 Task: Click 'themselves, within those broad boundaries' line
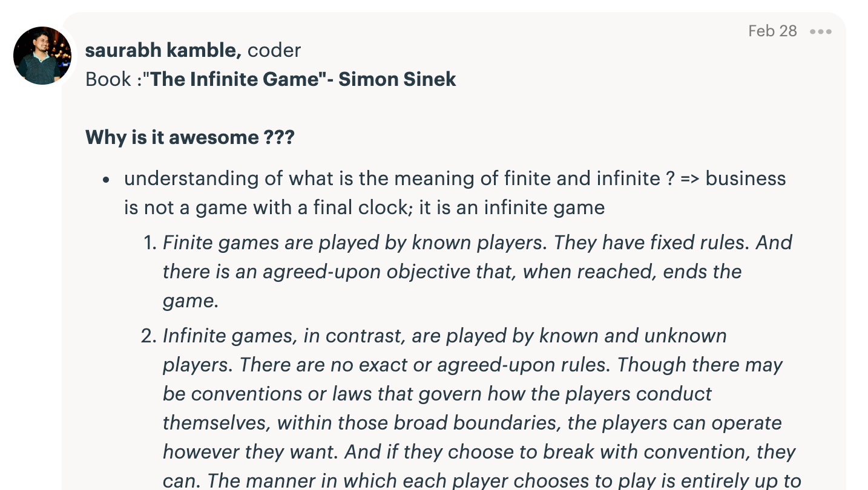click(x=472, y=423)
